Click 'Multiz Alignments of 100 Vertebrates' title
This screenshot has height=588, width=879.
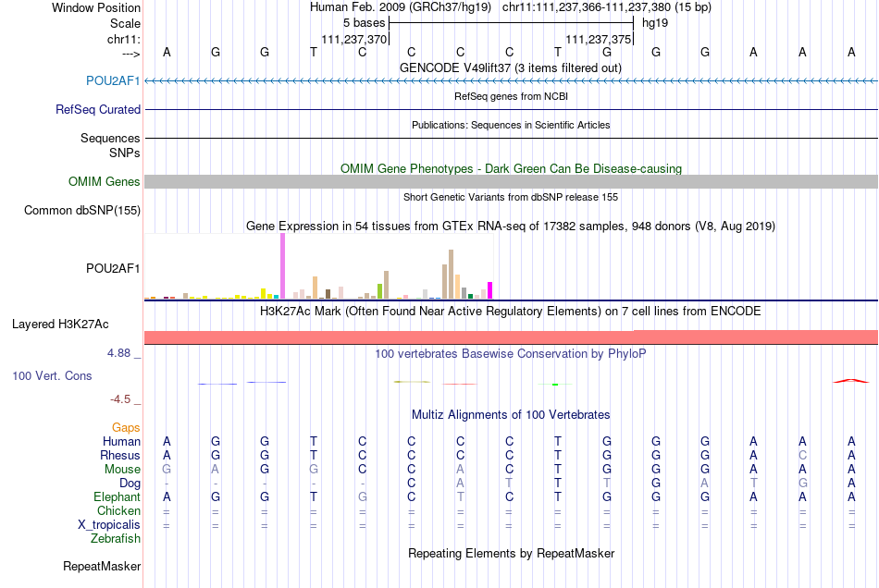point(510,415)
